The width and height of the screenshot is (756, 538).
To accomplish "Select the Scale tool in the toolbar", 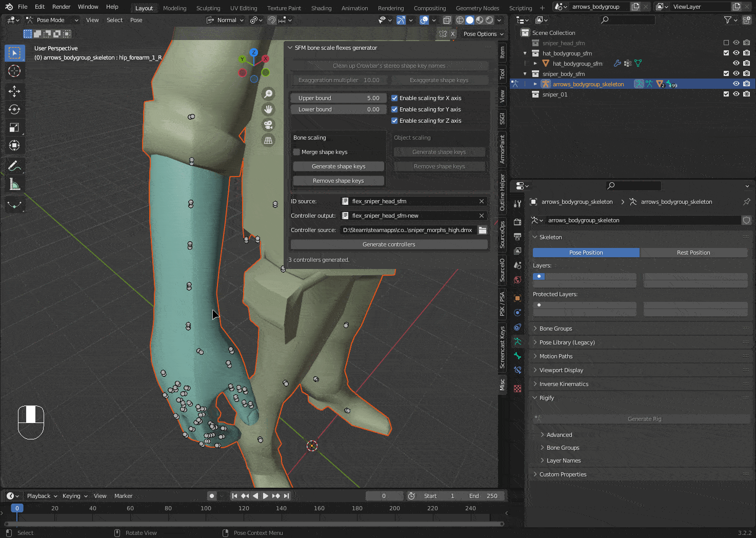I will tap(14, 127).
